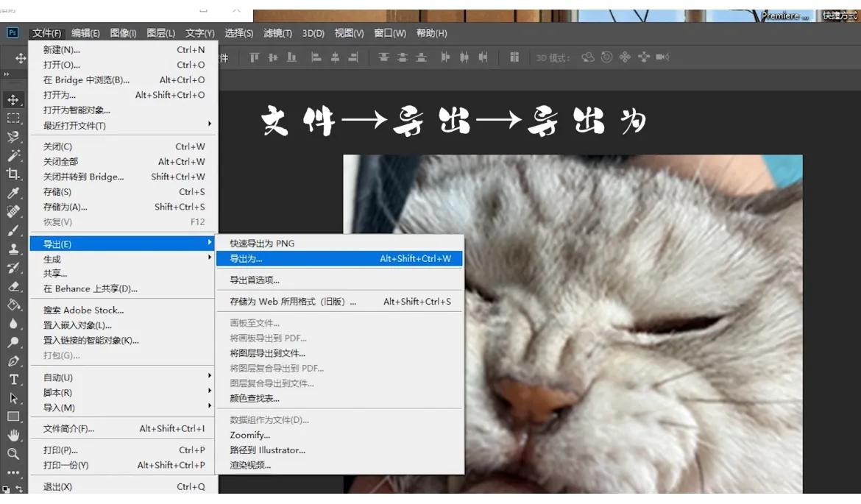Open the 窗口 menu

(389, 32)
